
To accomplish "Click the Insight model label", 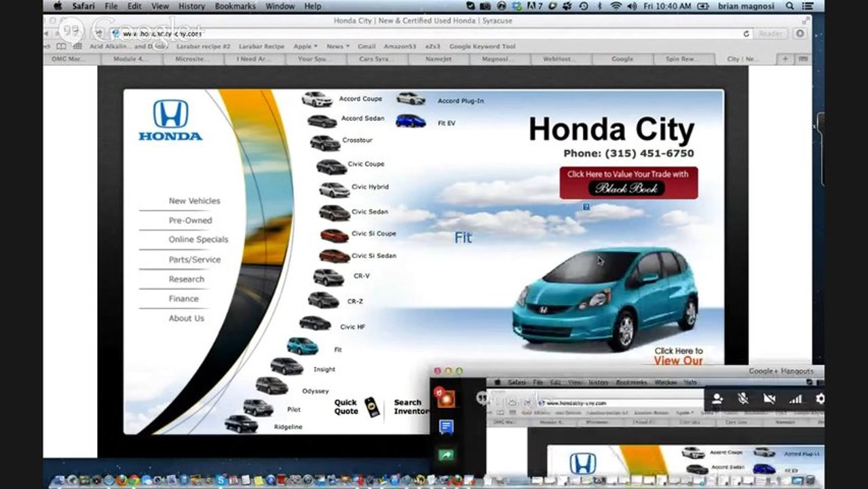I will pos(324,369).
